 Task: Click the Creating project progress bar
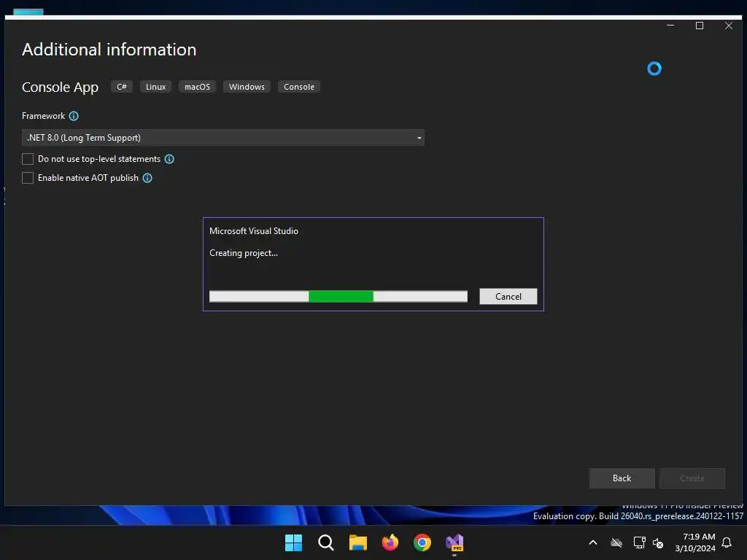tap(338, 296)
